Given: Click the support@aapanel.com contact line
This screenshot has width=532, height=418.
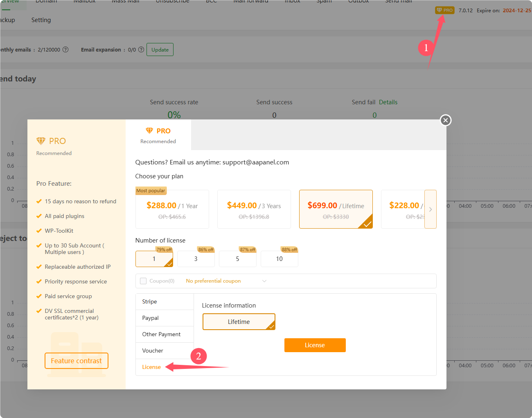Looking at the screenshot, I should pos(212,162).
